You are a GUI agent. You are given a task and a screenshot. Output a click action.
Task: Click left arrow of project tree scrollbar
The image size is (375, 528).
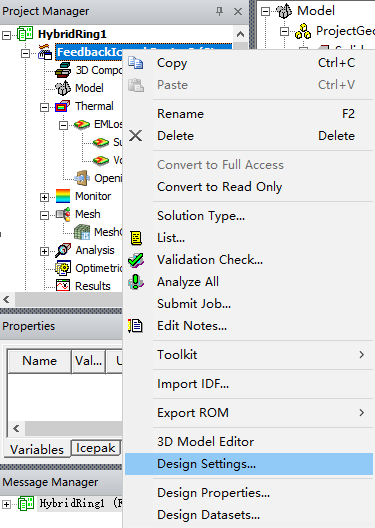(6, 299)
